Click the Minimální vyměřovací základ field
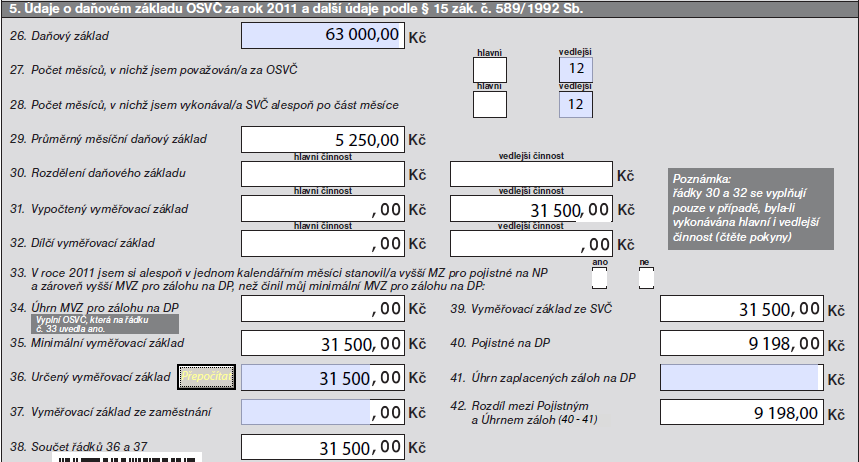Image resolution: width=859 pixels, height=462 pixels. (x=323, y=344)
